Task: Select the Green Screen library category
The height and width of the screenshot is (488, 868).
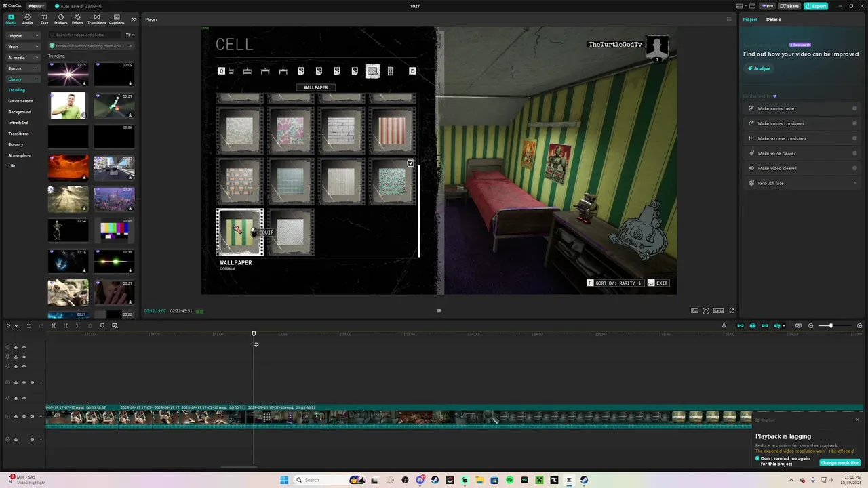Action: click(20, 101)
